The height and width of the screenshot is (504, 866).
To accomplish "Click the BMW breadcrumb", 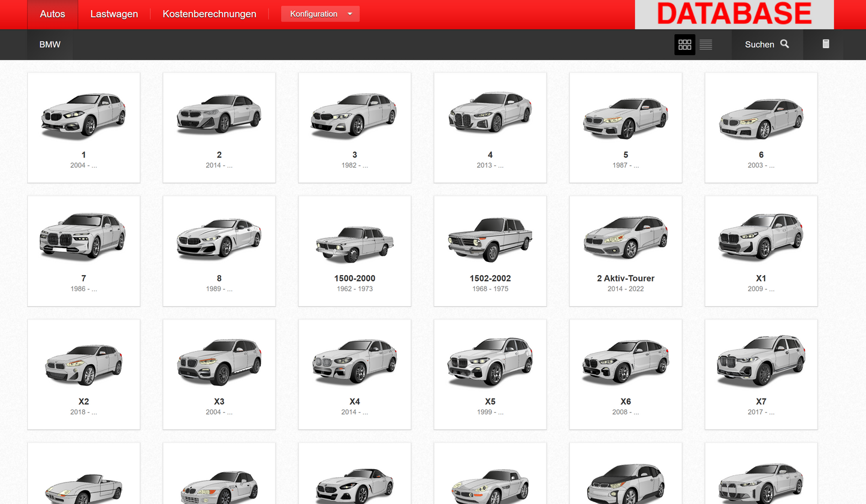I will [50, 44].
